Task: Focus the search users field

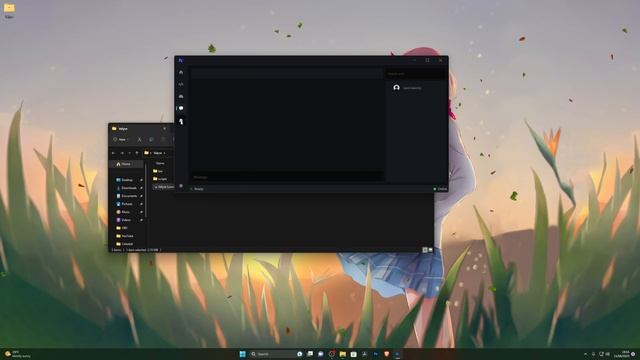Action: click(x=416, y=74)
